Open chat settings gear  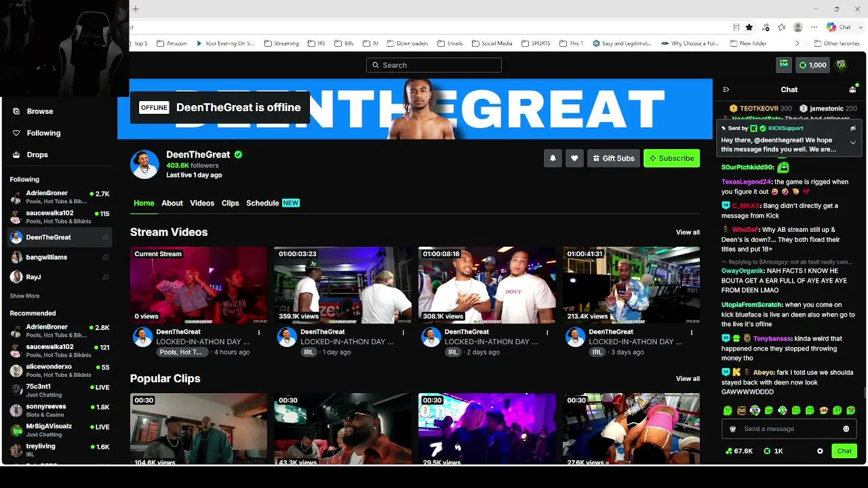820,451
